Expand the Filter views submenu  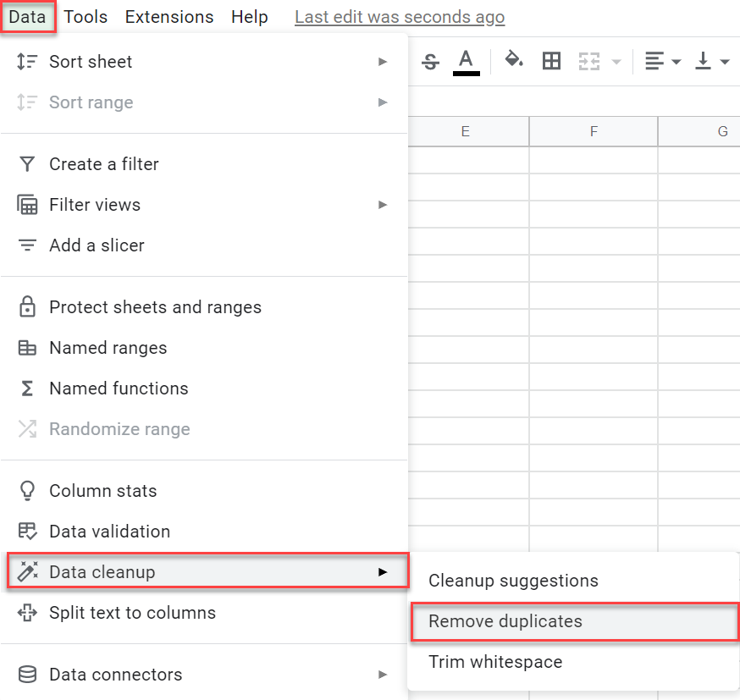383,204
